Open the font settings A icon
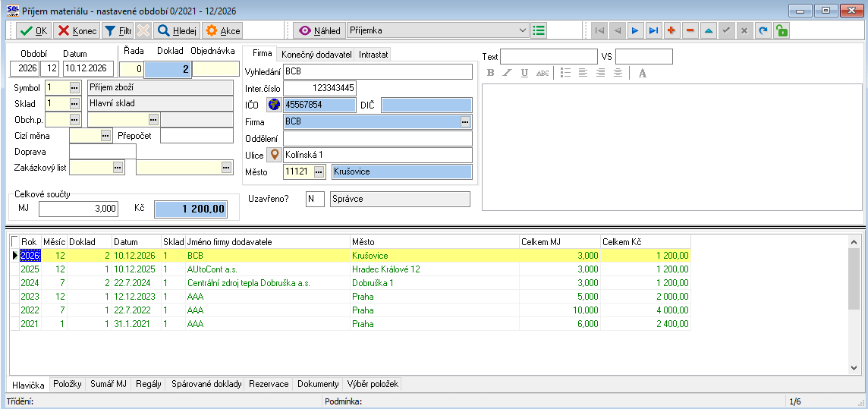 coord(642,73)
